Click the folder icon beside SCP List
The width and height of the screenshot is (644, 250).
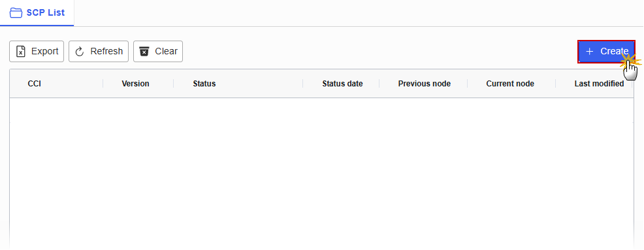click(x=16, y=13)
